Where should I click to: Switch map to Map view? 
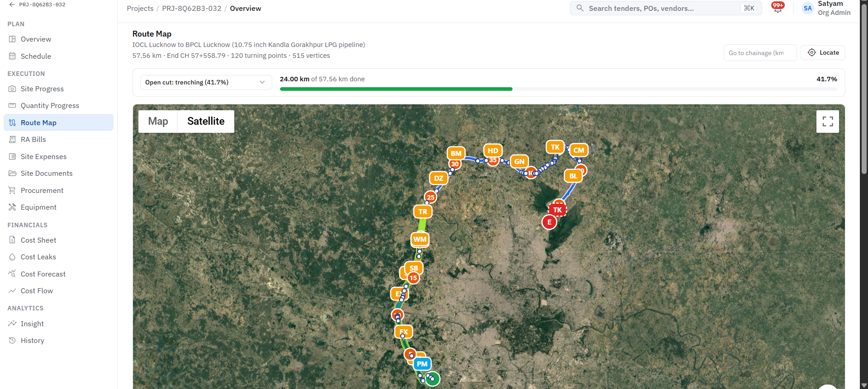click(158, 122)
